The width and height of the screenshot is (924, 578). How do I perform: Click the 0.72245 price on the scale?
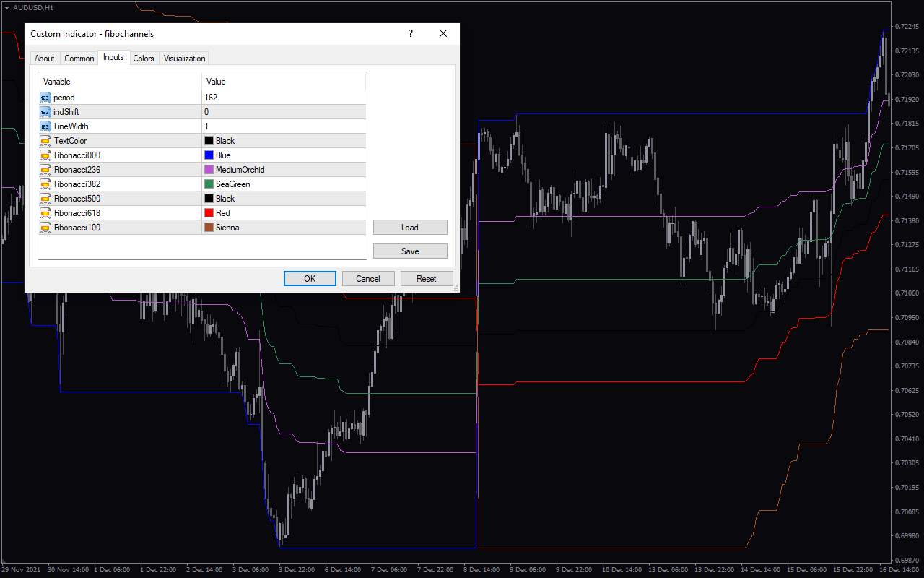[908, 27]
